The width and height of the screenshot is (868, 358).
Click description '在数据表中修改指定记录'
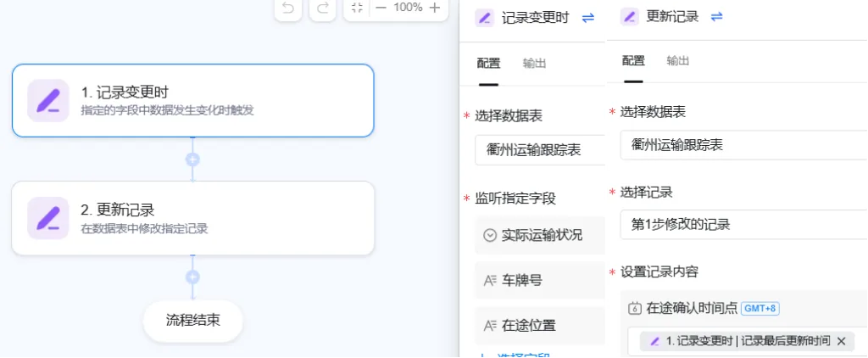coord(144,228)
